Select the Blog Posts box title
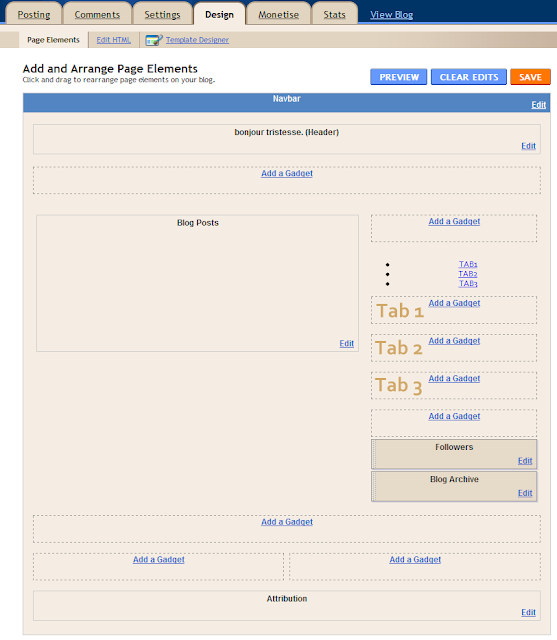This screenshot has width=557, height=640. 198,223
